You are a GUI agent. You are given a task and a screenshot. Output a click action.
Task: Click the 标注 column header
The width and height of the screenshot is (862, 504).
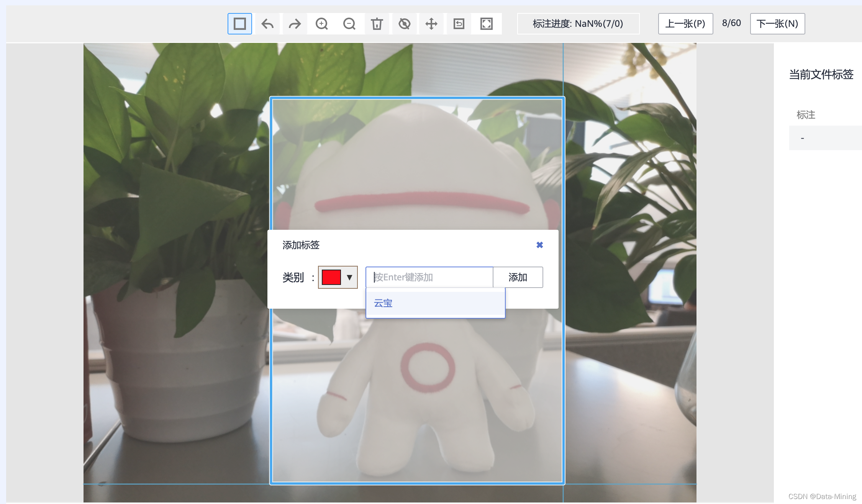click(x=806, y=115)
